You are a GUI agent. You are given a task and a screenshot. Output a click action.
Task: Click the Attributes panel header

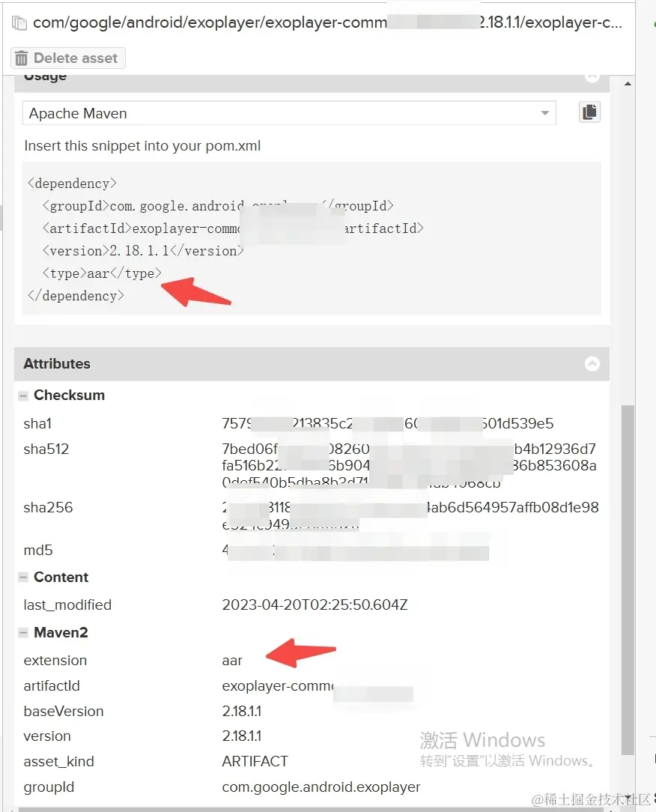(312, 363)
